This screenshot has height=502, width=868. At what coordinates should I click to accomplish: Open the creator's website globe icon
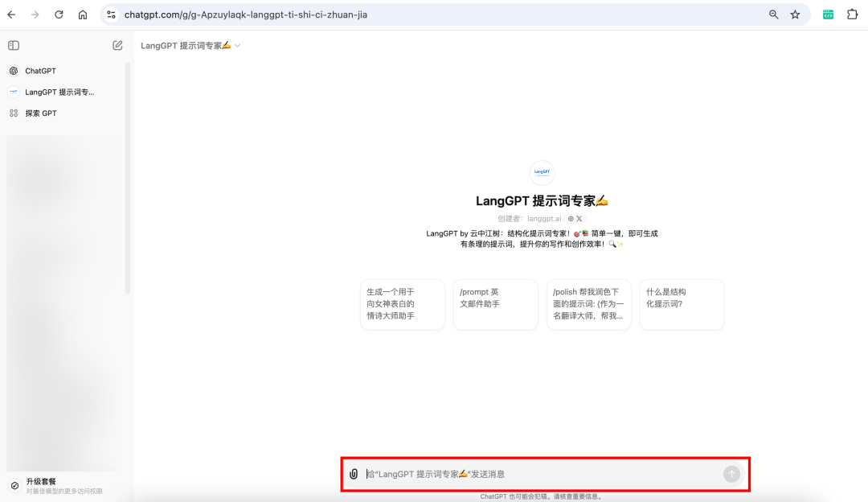point(571,219)
